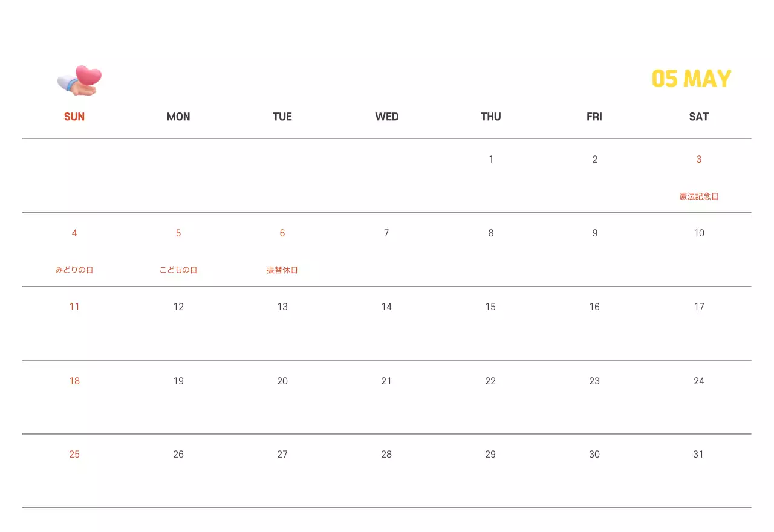Click date 22 on Thursday
This screenshot has height=532, width=774.
click(x=490, y=381)
